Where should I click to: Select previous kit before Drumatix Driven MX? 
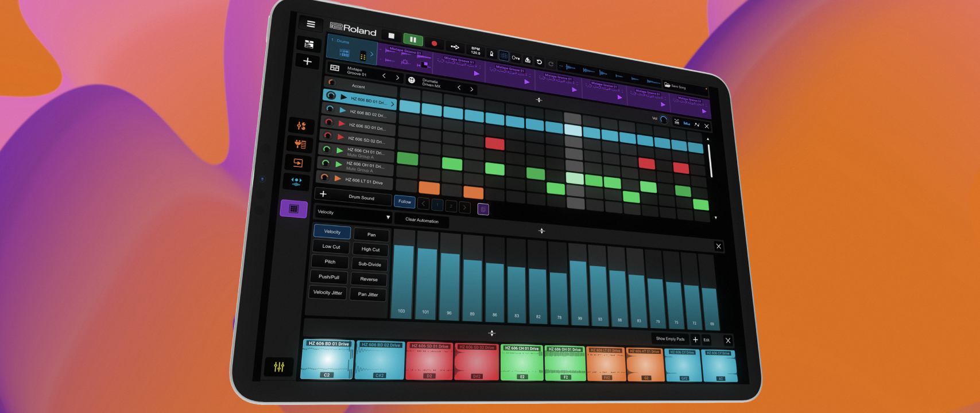[x=459, y=87]
